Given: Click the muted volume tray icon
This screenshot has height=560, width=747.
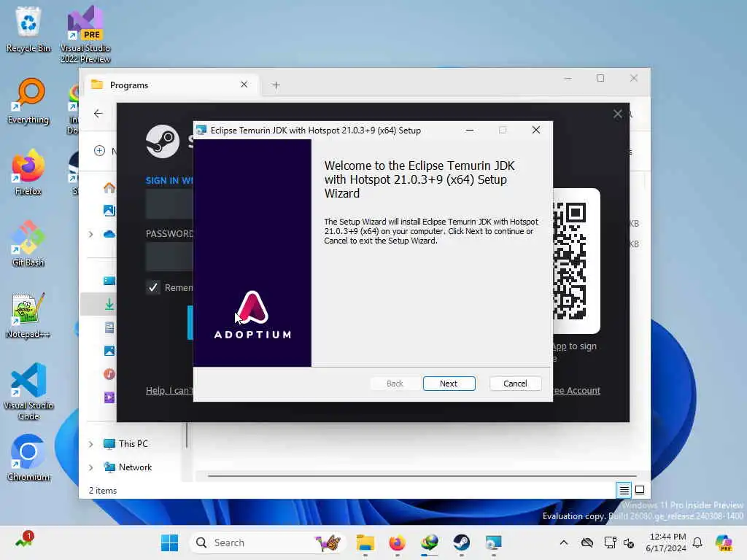Looking at the screenshot, I should click(x=629, y=542).
